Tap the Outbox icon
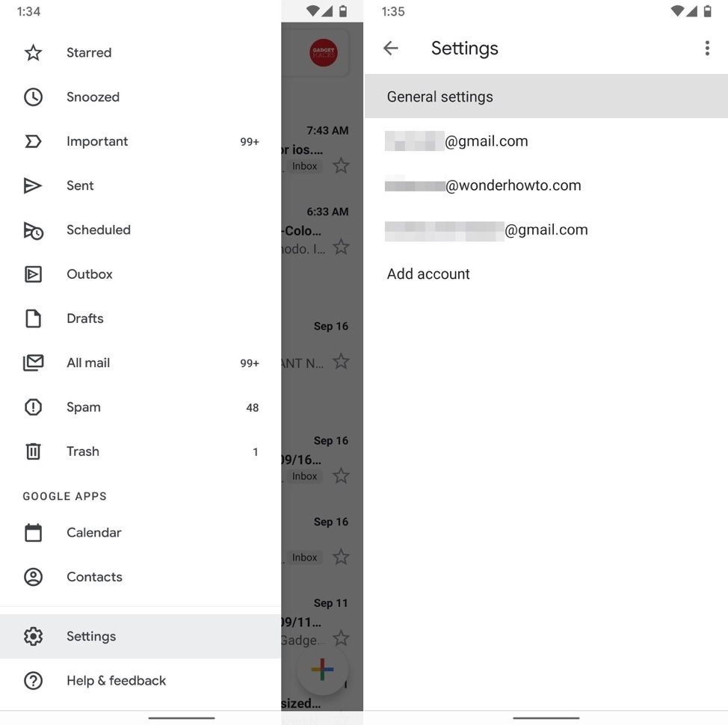Screen dimensions: 728x725 (33, 274)
